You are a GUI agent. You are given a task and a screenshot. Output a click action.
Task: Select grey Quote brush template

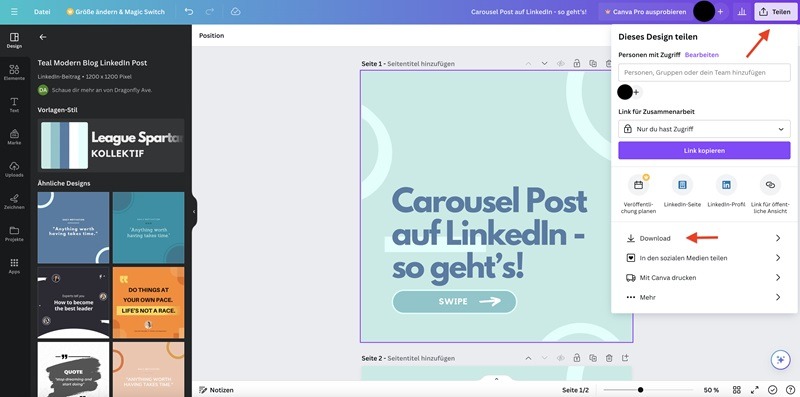(x=73, y=369)
